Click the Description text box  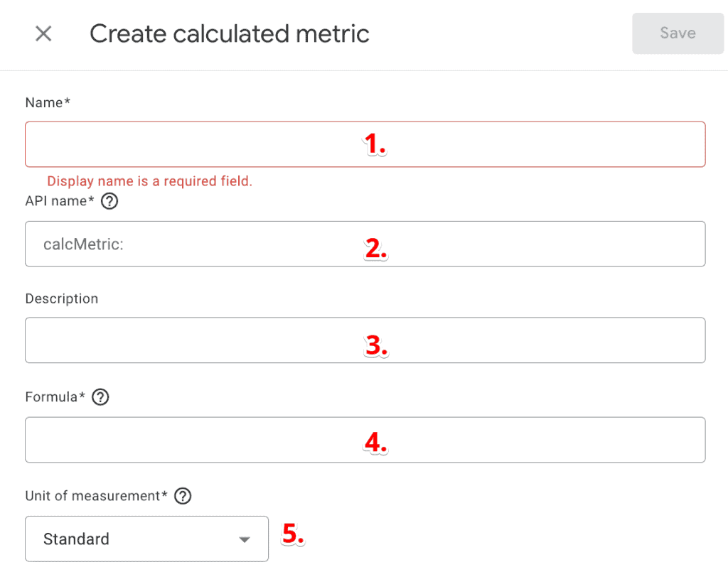pos(365,340)
